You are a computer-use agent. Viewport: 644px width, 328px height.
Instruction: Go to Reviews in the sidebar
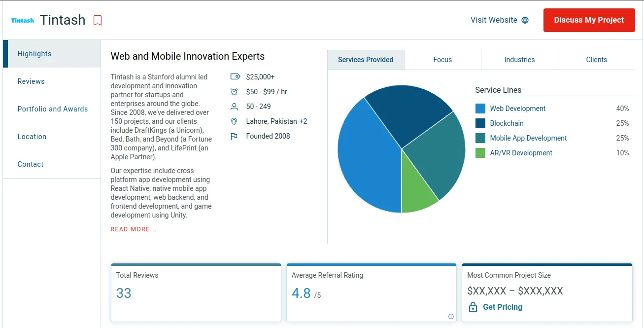(x=52, y=81)
